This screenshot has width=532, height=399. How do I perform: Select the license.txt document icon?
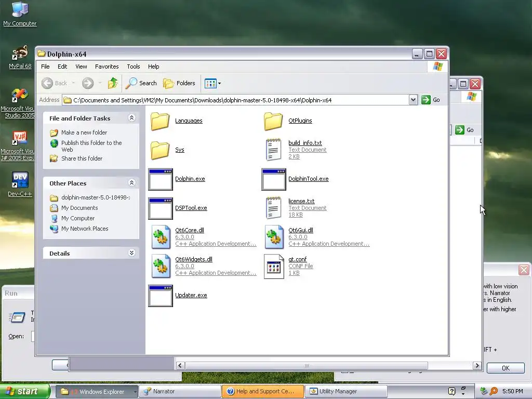pos(273,208)
